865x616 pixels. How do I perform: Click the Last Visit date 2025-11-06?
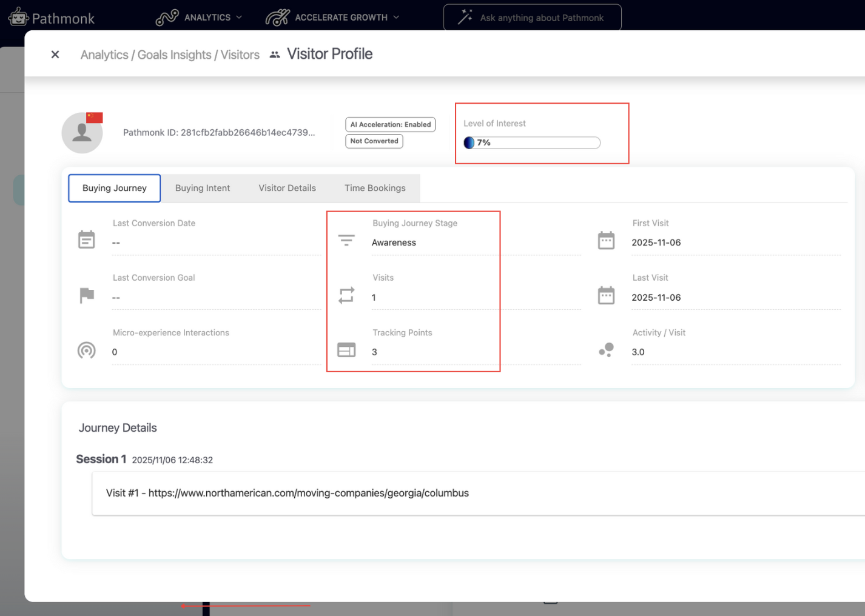(656, 298)
